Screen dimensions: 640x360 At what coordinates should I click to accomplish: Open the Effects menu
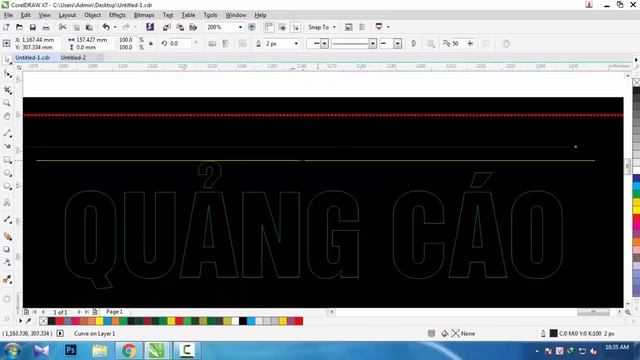click(117, 15)
